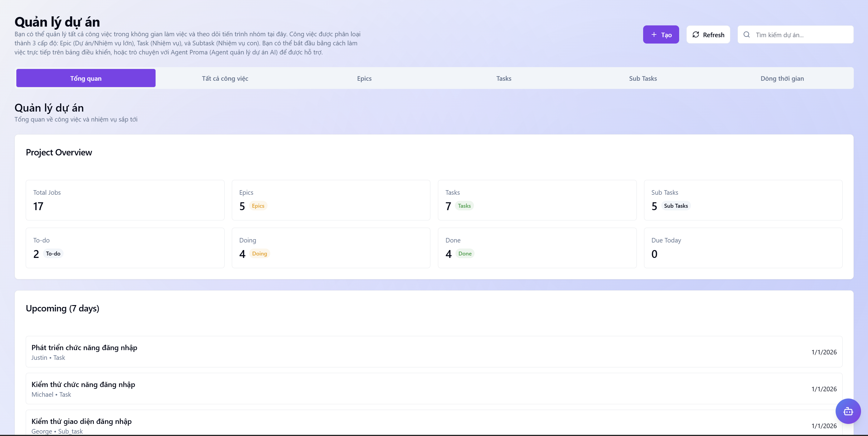Click the plus icon in Tạo button
Image resolution: width=868 pixels, height=436 pixels.
(x=654, y=35)
